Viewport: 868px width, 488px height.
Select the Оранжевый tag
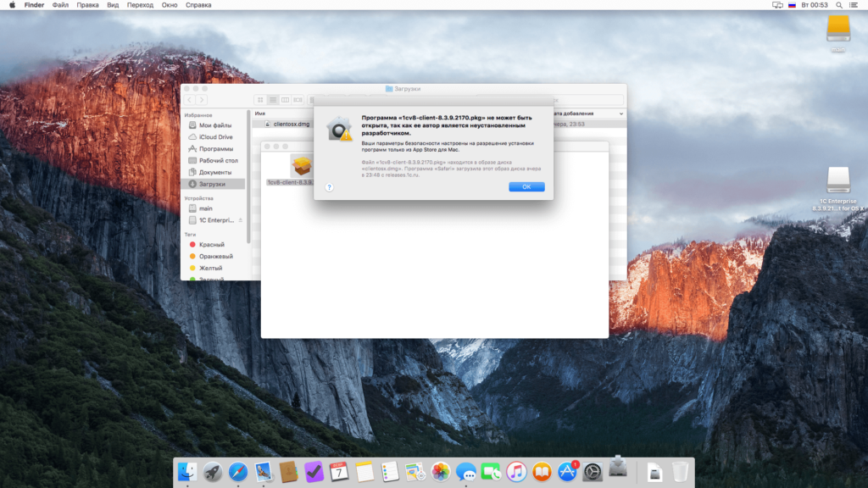[214, 256]
